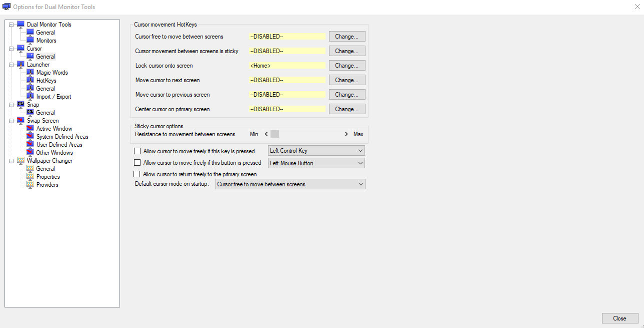This screenshot has height=328, width=644.
Task: Click the Swap Screen node icon
Action: (x=20, y=121)
